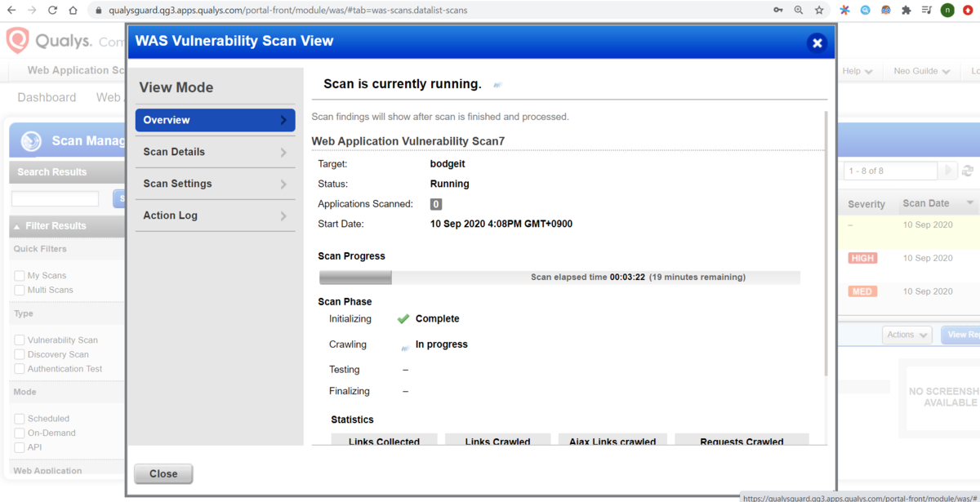
Task: Click the Scan Management round icon
Action: 31,141
